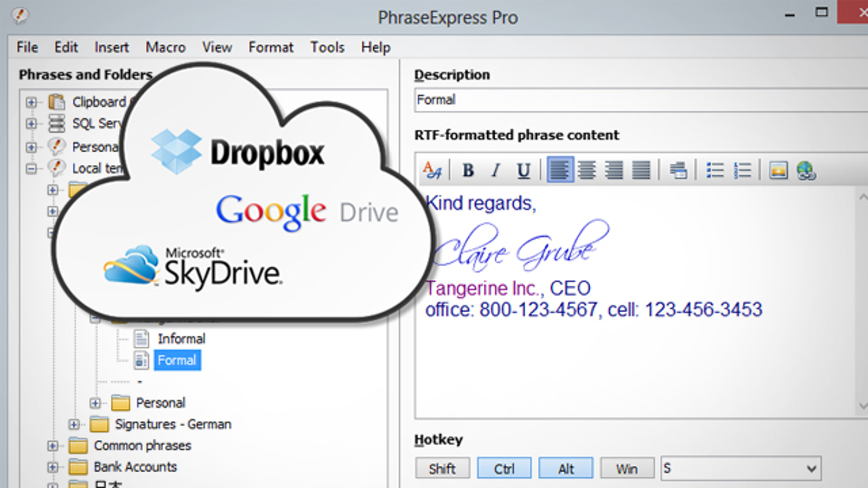Open the Edit menu
This screenshot has height=488, width=868.
click(x=66, y=47)
